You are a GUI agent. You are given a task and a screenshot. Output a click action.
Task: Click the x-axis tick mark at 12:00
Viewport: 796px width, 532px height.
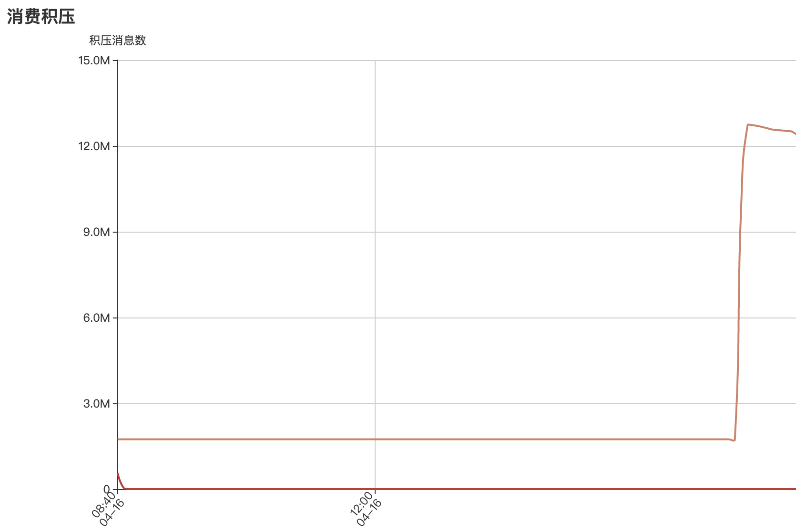[375, 491]
